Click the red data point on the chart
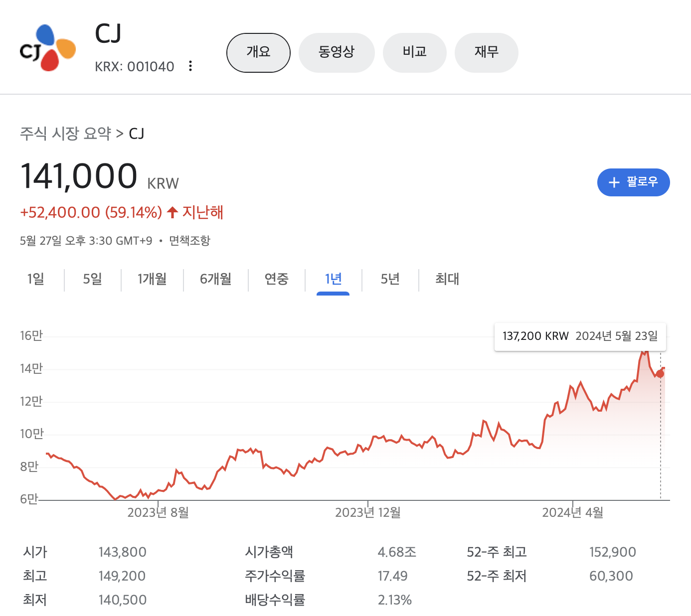The width and height of the screenshot is (691, 616). 660,373
